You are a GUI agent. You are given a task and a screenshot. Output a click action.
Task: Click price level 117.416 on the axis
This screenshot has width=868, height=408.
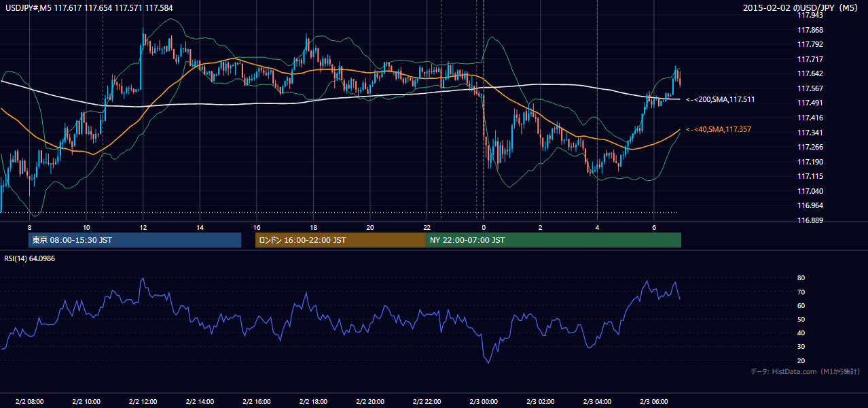810,118
